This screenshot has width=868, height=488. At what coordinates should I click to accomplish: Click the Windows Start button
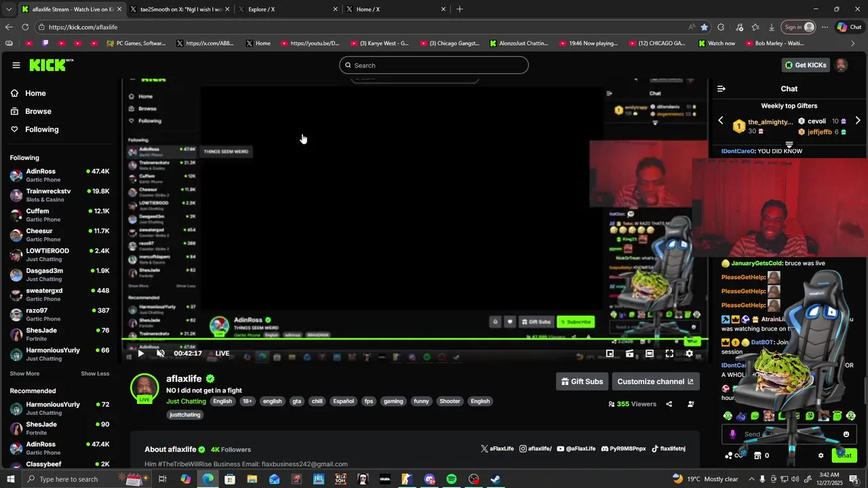coord(11,479)
